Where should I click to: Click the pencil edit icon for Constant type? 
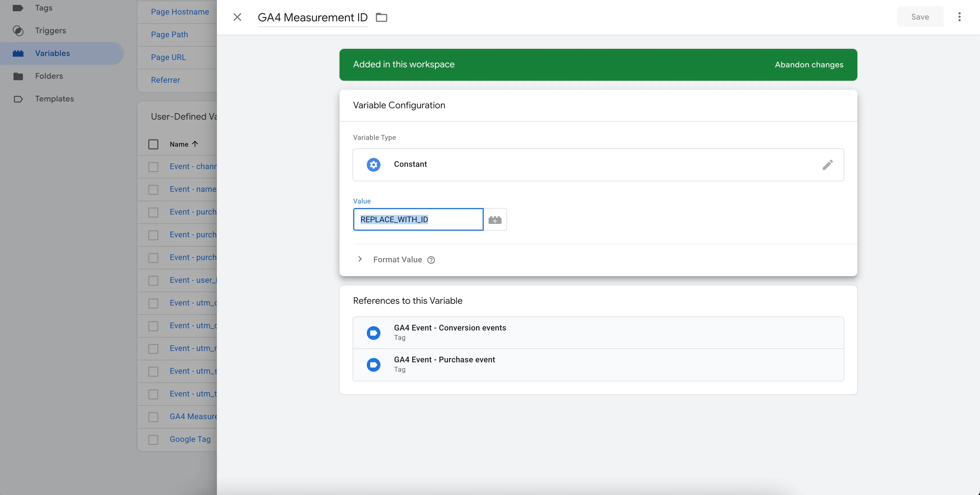[827, 165]
